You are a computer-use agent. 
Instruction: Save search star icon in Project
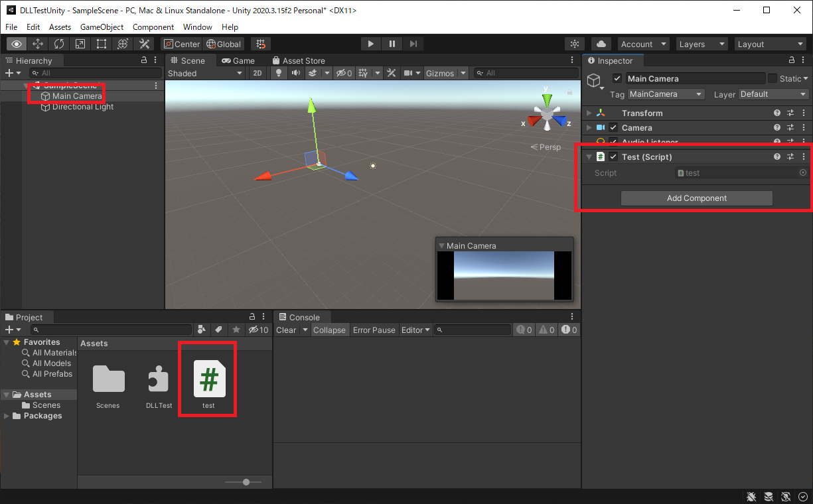(236, 330)
